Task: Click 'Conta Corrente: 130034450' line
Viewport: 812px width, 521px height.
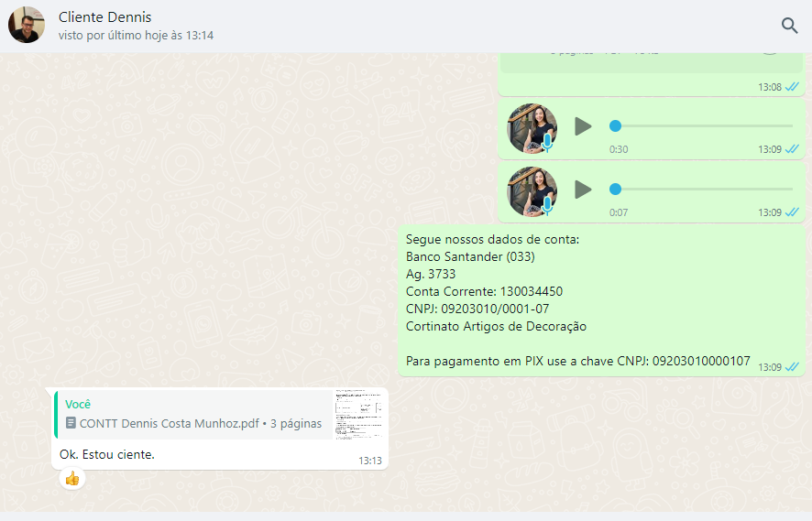Action: [x=484, y=291]
